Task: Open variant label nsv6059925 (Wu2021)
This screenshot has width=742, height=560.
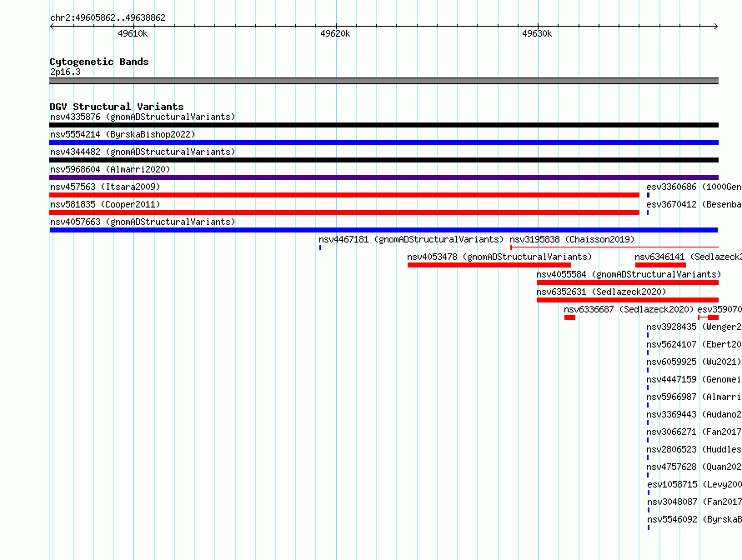Action: pyautogui.click(x=694, y=362)
